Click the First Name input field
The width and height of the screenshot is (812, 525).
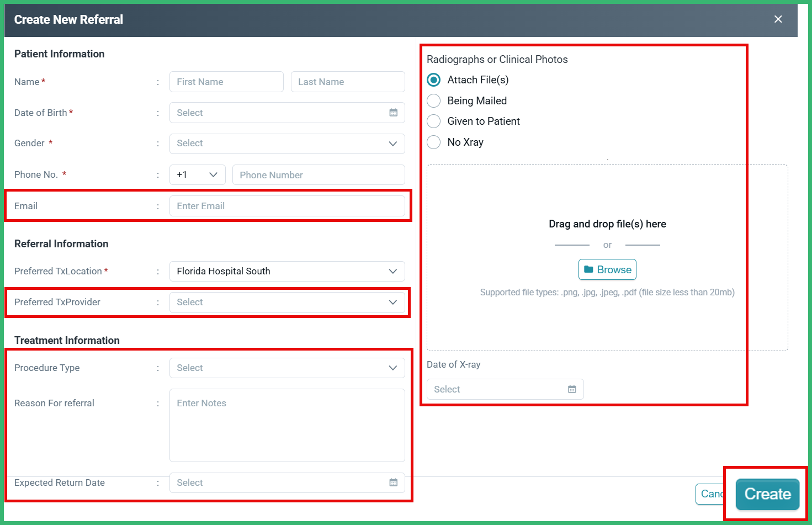point(226,81)
